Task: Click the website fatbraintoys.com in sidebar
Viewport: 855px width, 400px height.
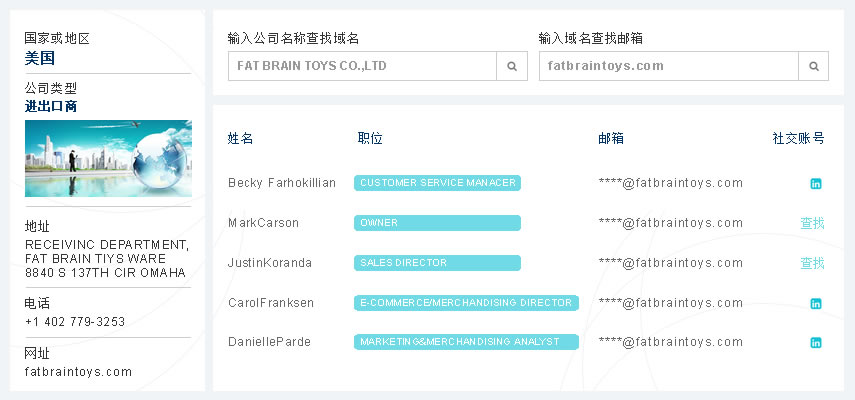Action: pos(78,372)
